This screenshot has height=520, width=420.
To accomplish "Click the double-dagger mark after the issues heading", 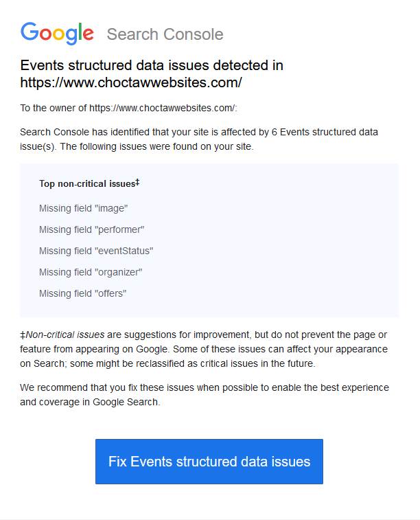I will pyautogui.click(x=137, y=183).
